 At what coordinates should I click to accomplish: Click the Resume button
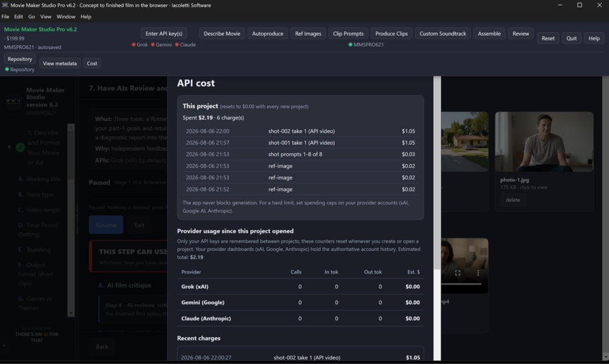pyautogui.click(x=106, y=225)
